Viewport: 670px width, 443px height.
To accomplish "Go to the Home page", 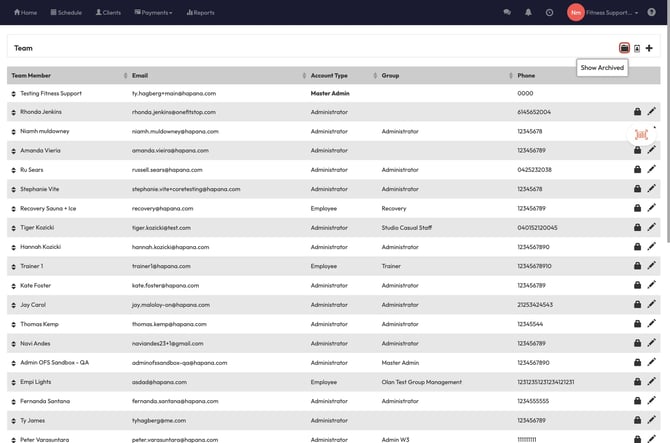I will pyautogui.click(x=25, y=12).
